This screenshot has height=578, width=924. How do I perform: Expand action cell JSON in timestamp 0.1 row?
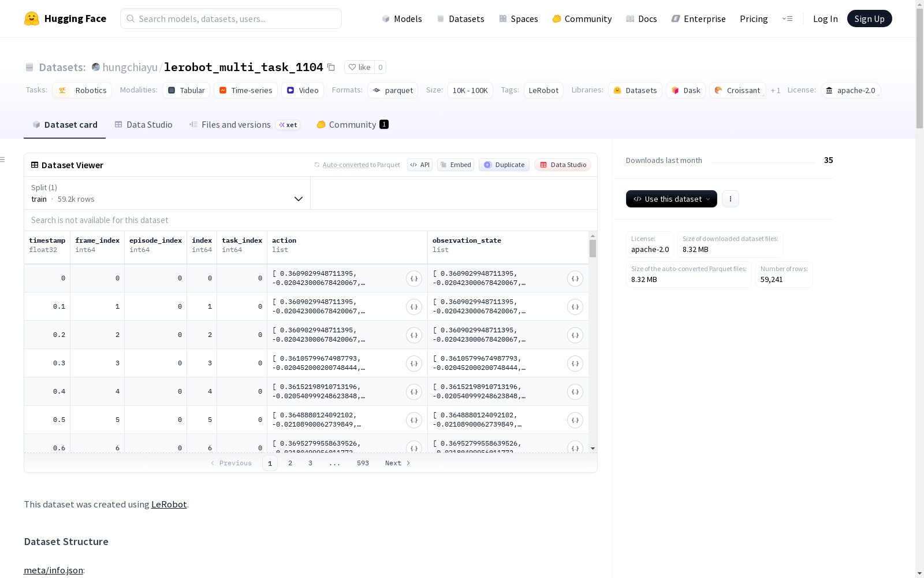click(x=414, y=307)
